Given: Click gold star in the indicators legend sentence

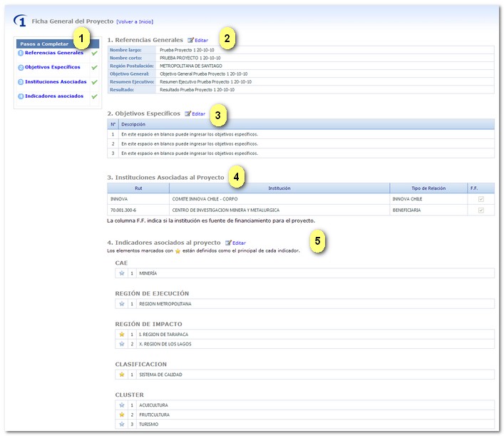Looking at the screenshot, I should pos(178,251).
